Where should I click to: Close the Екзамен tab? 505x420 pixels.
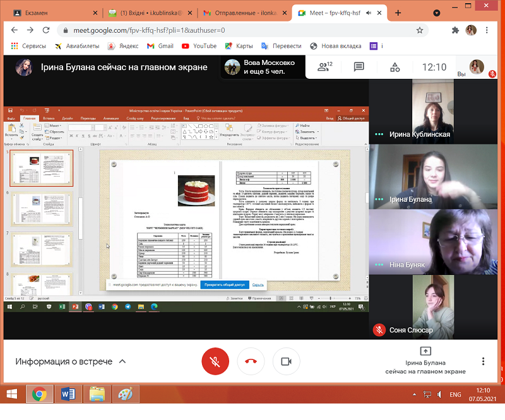pos(95,13)
